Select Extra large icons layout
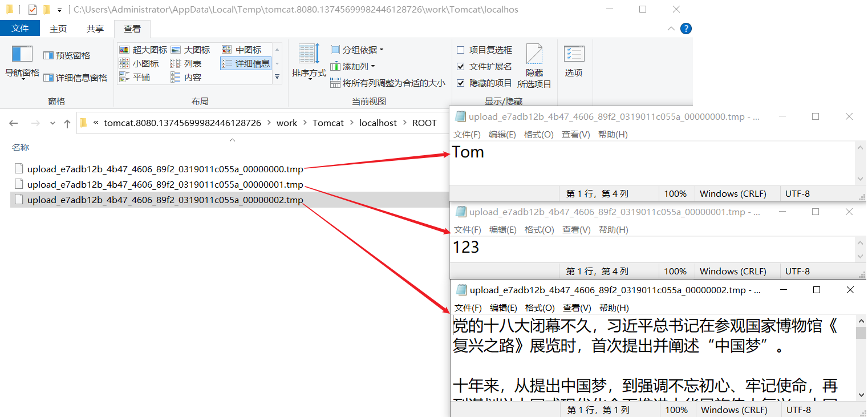 tap(143, 50)
